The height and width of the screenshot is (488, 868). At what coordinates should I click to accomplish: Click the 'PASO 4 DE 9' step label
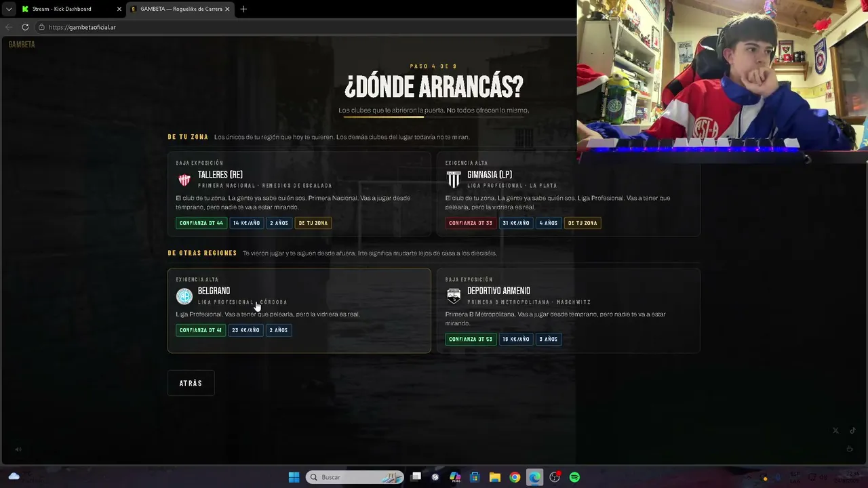click(x=434, y=66)
